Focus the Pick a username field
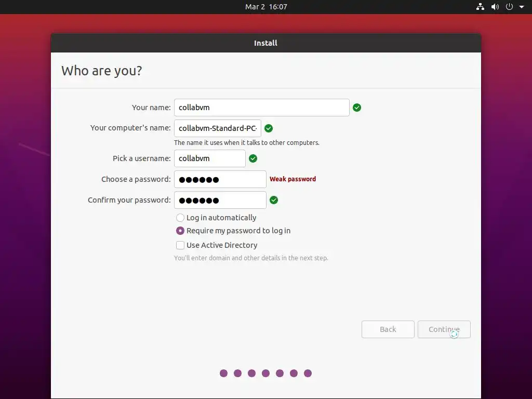This screenshot has width=532, height=399. coord(210,158)
